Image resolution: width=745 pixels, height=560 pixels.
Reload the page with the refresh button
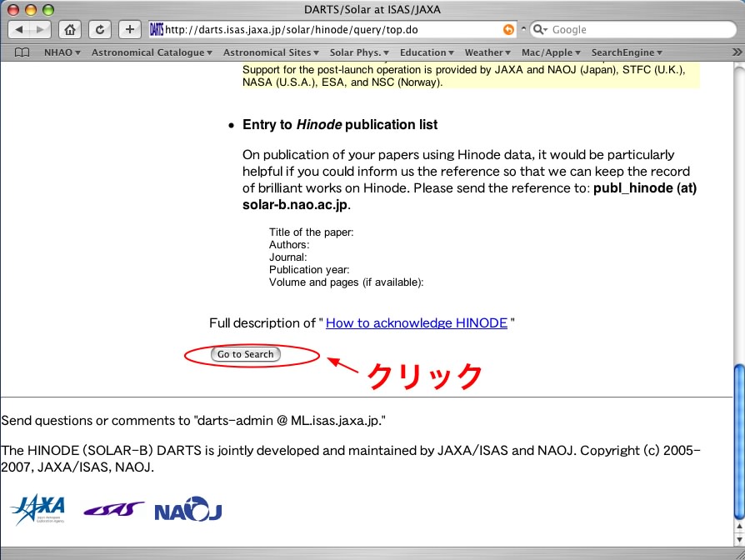point(100,29)
